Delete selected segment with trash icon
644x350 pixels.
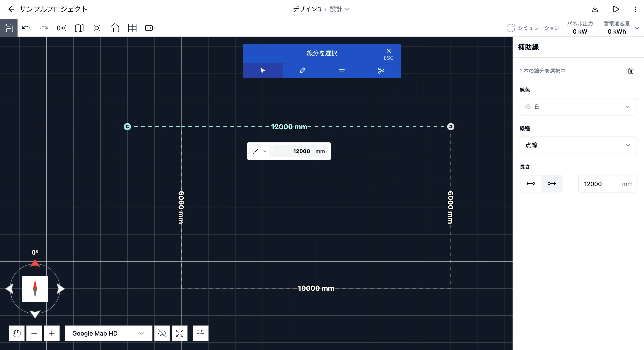coord(631,71)
